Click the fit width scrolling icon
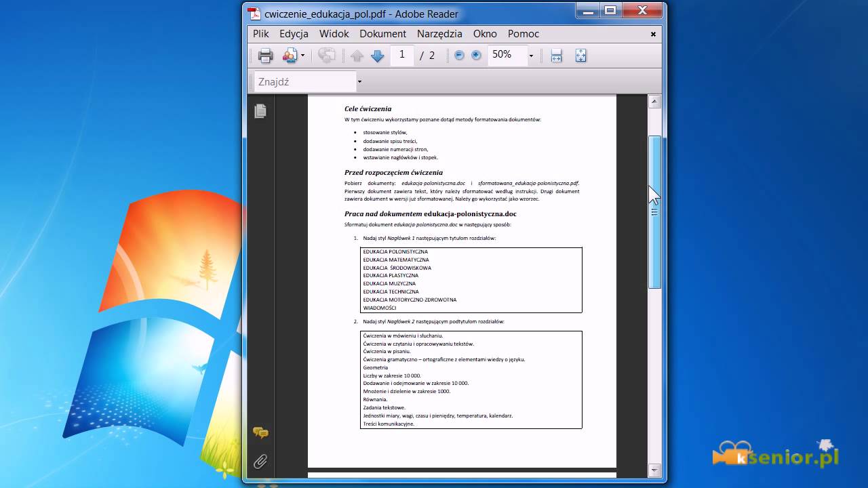This screenshot has height=488, width=868. [557, 56]
